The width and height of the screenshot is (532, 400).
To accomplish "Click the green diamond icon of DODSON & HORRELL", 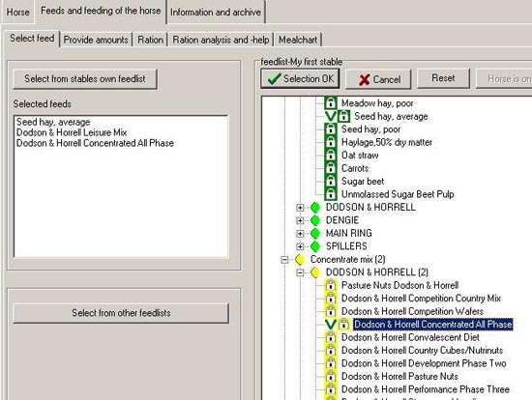I will [315, 207].
